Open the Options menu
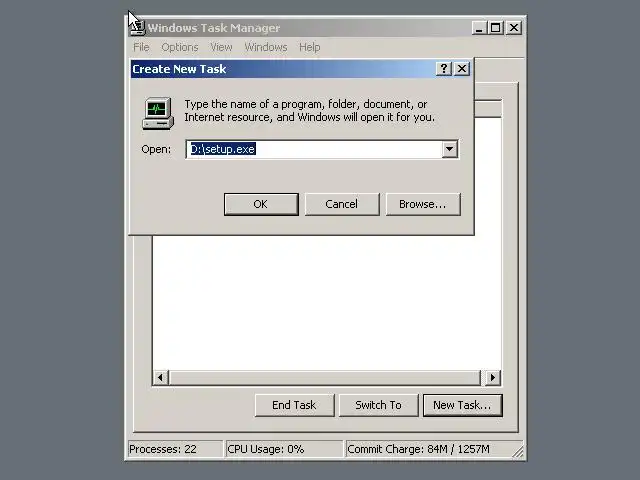640x480 pixels. click(180, 47)
